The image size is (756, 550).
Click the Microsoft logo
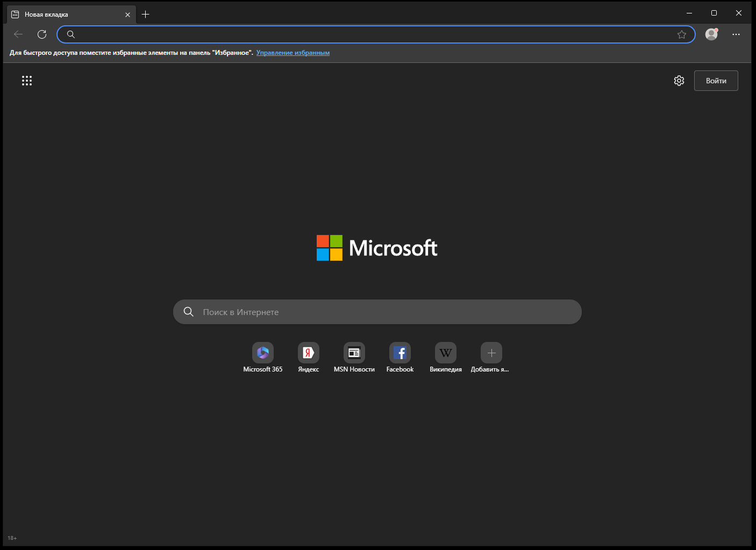377,248
